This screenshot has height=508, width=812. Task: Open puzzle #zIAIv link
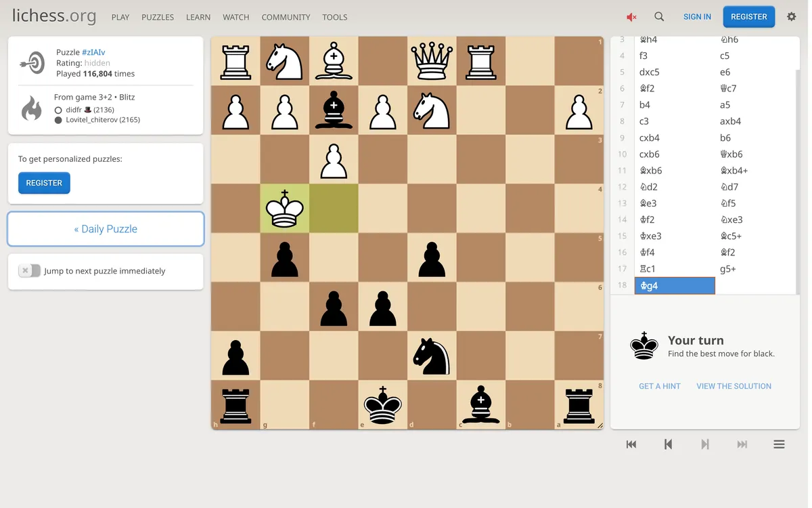tap(93, 52)
